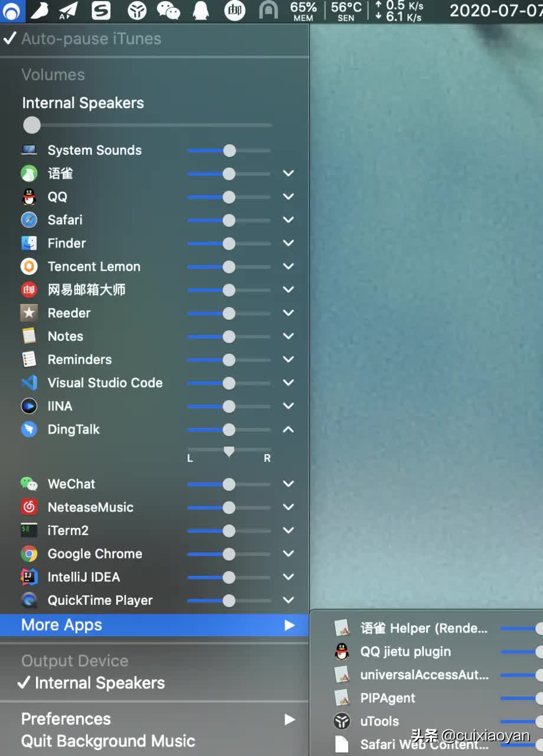Click the PIPAgent entry in submenu
The image size is (543, 756).
tap(388, 698)
